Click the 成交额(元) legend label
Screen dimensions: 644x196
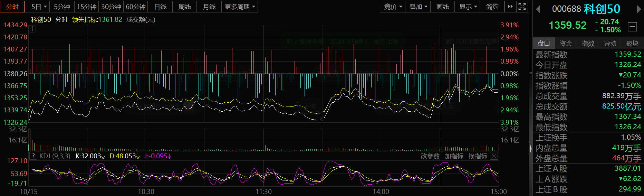click(141, 20)
